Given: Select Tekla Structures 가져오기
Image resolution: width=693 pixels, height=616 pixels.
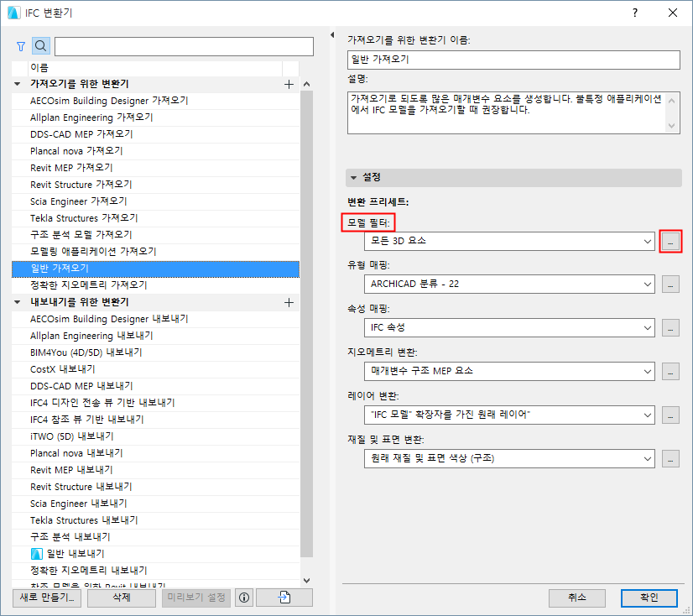Looking at the screenshot, I should pyautogui.click(x=155, y=219).
